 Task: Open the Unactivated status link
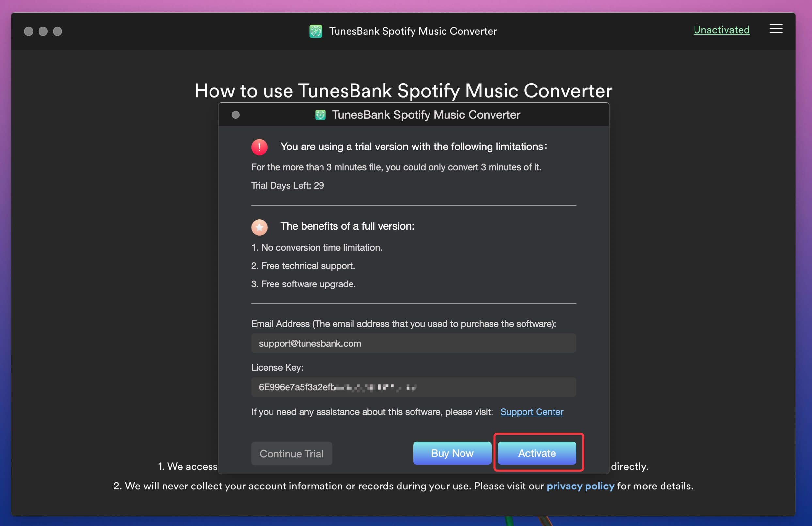pos(721,30)
